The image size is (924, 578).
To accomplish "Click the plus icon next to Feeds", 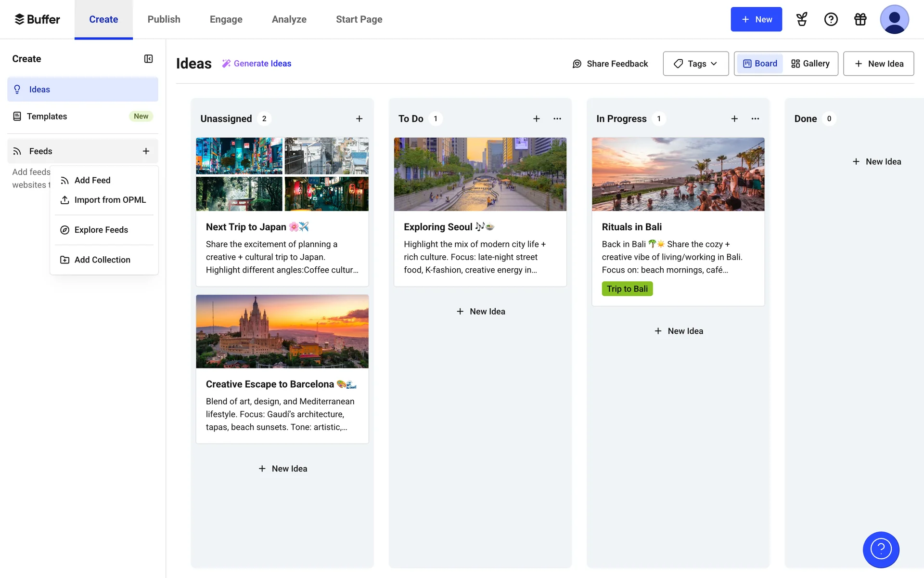I will (x=146, y=151).
